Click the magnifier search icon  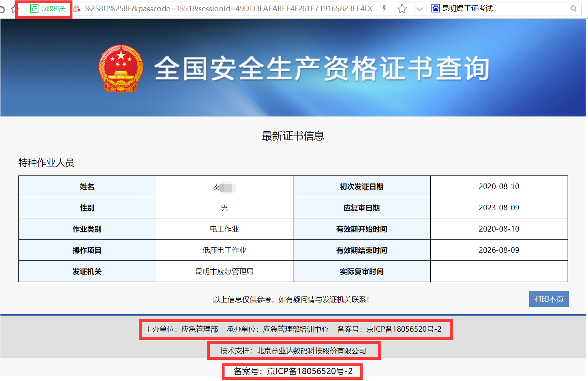point(574,8)
